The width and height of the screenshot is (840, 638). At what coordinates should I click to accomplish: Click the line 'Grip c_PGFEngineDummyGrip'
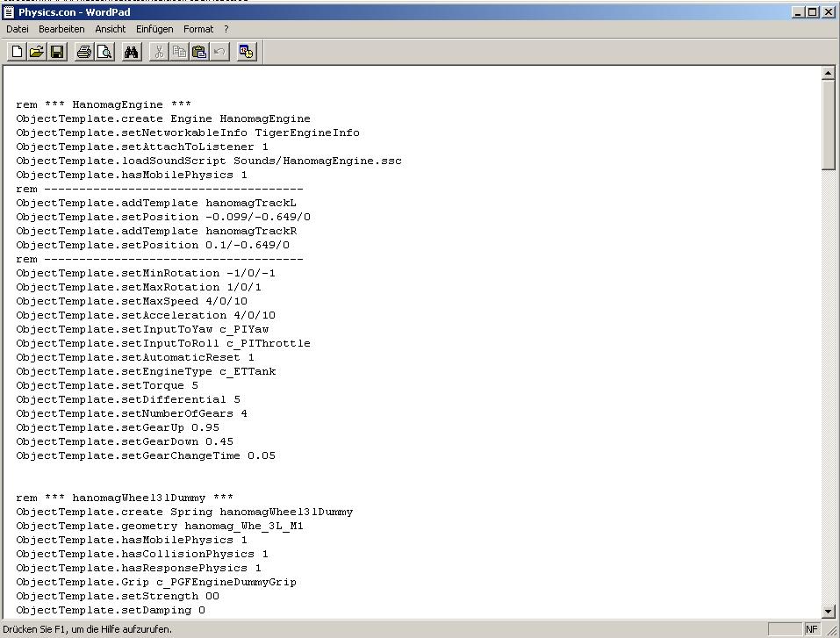156,582
